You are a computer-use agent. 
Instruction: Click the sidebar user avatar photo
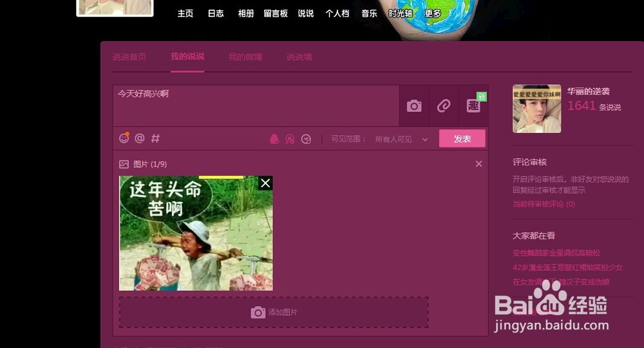point(537,109)
